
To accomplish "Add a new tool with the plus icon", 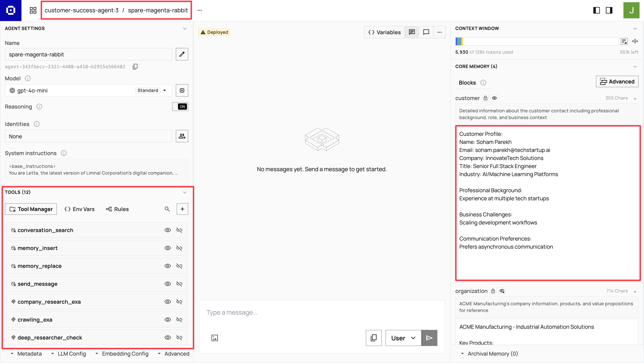I will 182,209.
